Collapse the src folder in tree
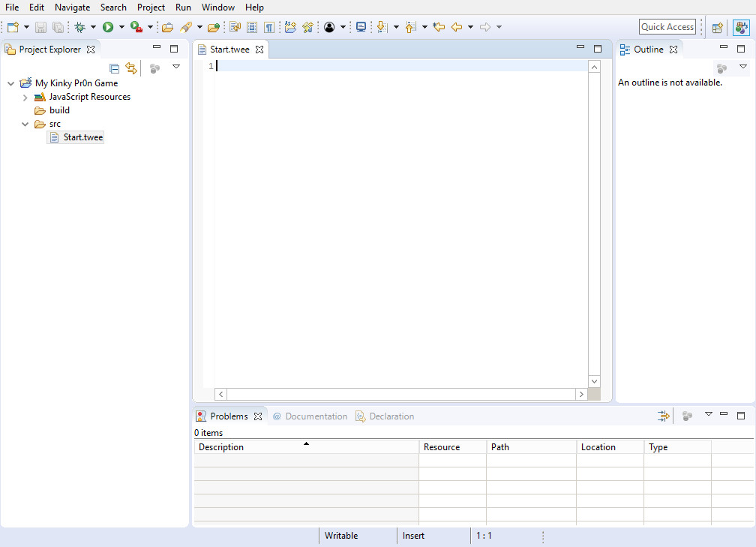The image size is (756, 547). 25,124
